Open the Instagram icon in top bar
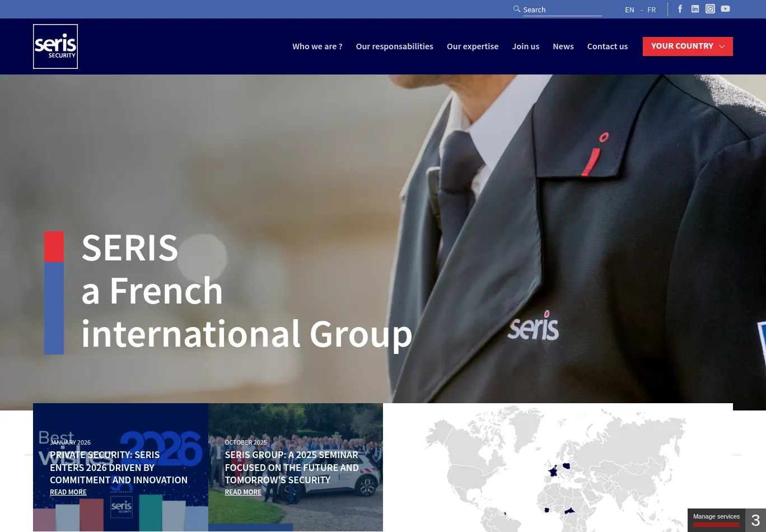This screenshot has height=532, width=766. pos(710,9)
